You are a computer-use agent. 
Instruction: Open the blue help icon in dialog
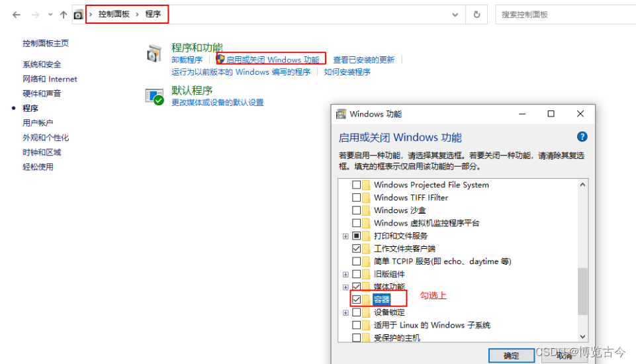(x=582, y=137)
